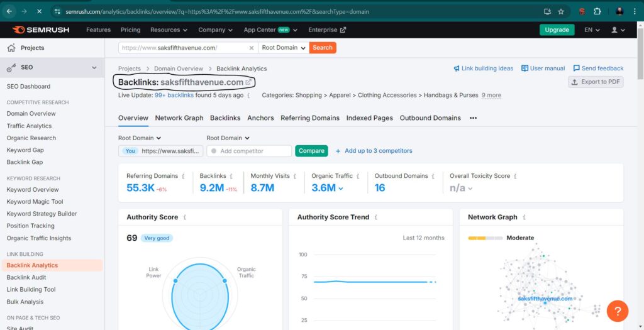Switch to the Outbound Domains tab
The height and width of the screenshot is (330, 644).
pos(430,118)
